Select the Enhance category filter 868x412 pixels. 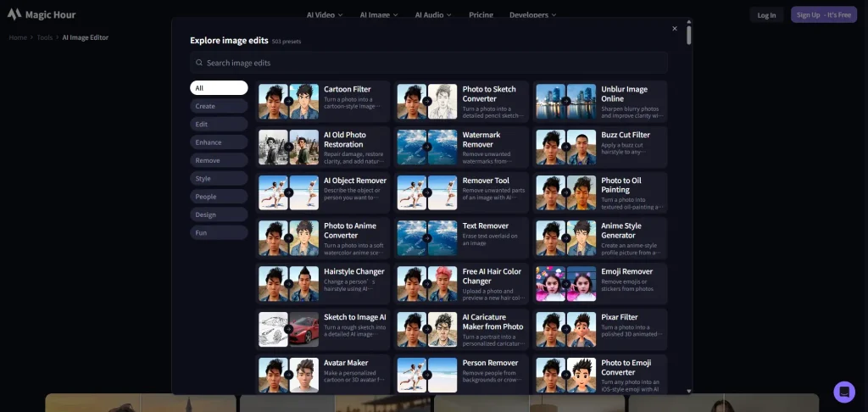[x=219, y=142]
